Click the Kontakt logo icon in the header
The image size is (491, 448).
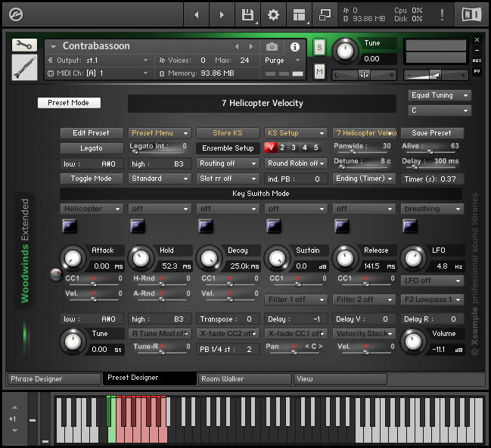click(x=16, y=14)
